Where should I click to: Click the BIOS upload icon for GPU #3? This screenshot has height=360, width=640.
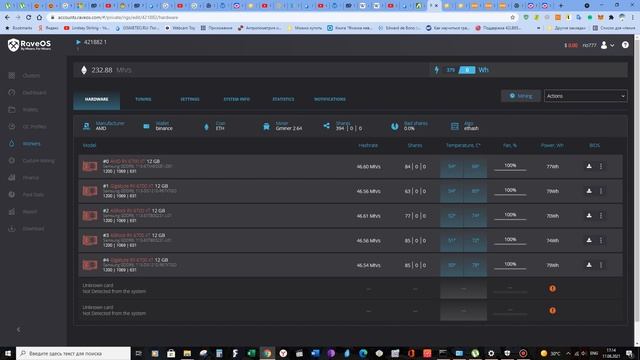(589, 240)
